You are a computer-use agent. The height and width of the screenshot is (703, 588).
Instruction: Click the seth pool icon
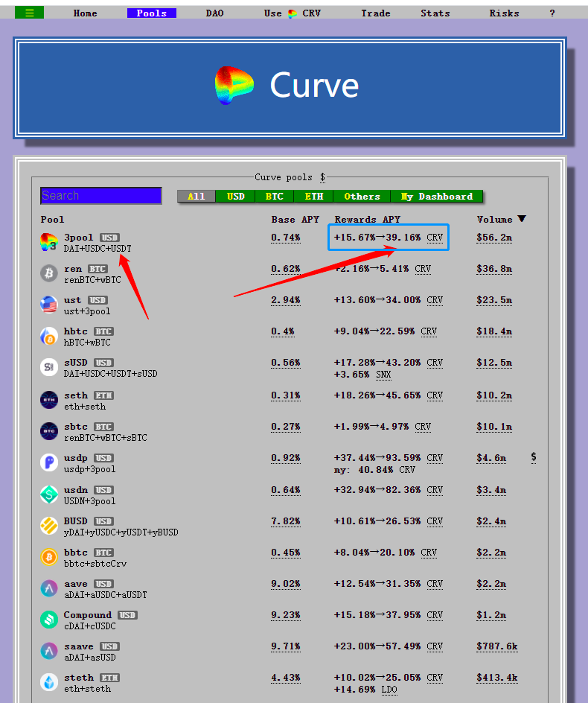click(49, 400)
